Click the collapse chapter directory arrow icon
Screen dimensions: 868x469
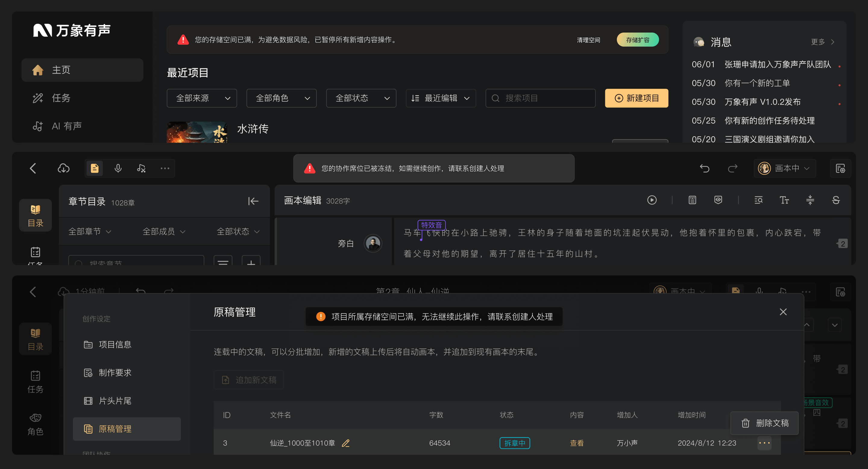[x=253, y=201]
